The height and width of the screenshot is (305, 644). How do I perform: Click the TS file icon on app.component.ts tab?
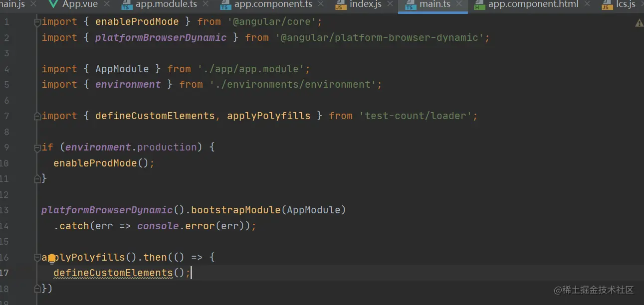pos(225,5)
